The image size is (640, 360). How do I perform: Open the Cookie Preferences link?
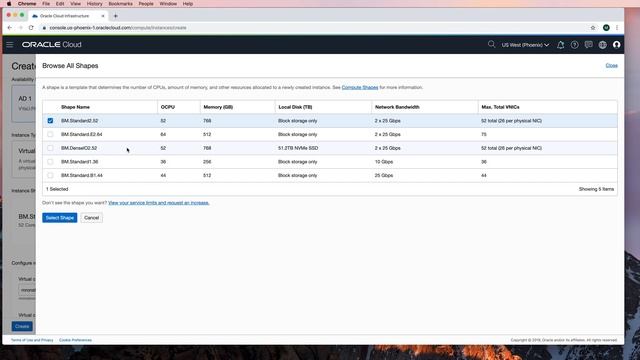pyautogui.click(x=76, y=340)
